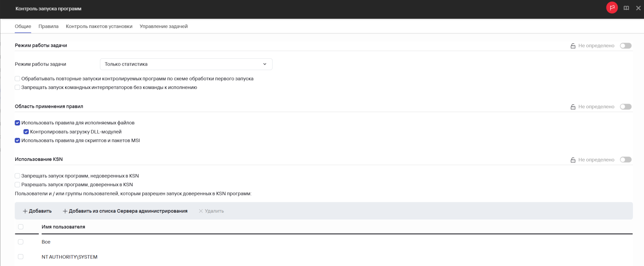Open the Управление задачей tab
The image size is (644, 266).
tap(164, 26)
